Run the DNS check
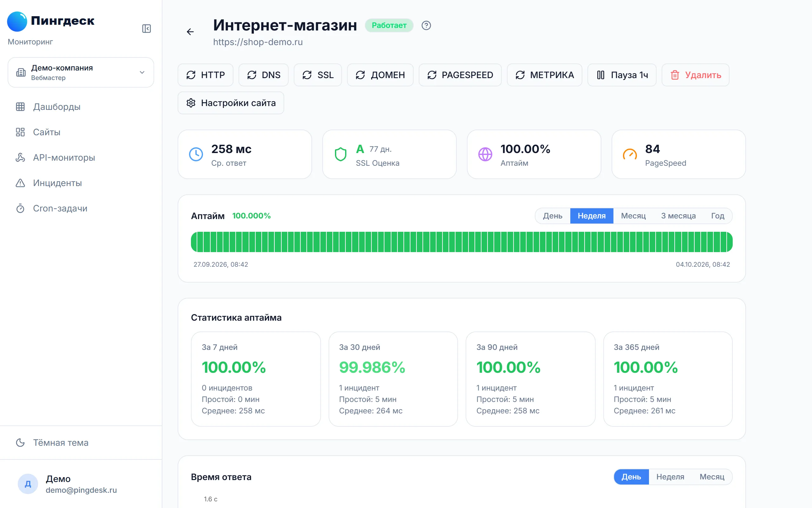The width and height of the screenshot is (812, 508). (263, 75)
